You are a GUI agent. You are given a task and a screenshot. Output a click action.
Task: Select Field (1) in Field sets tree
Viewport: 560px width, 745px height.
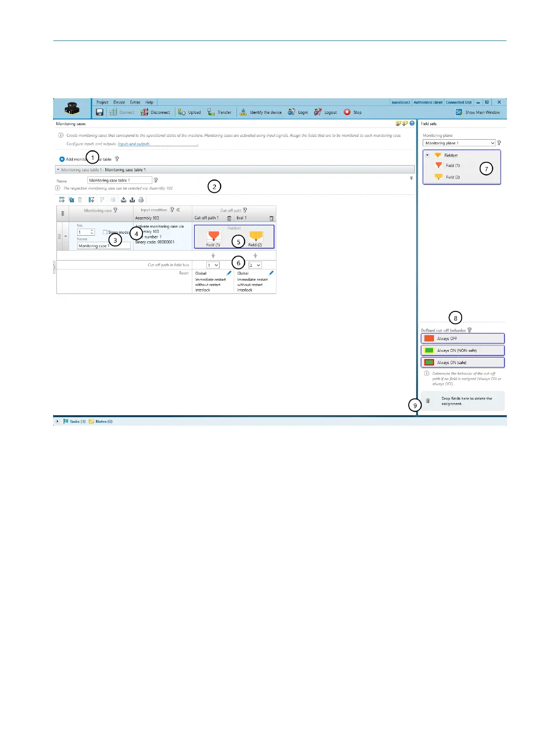[x=447, y=166]
